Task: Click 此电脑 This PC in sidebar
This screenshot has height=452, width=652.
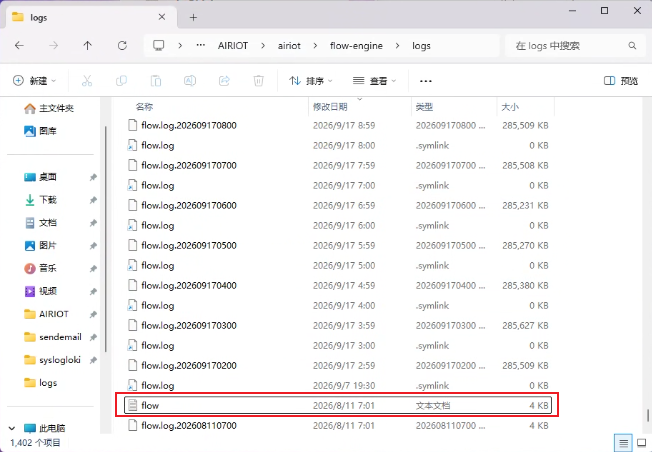Action: click(x=45, y=428)
